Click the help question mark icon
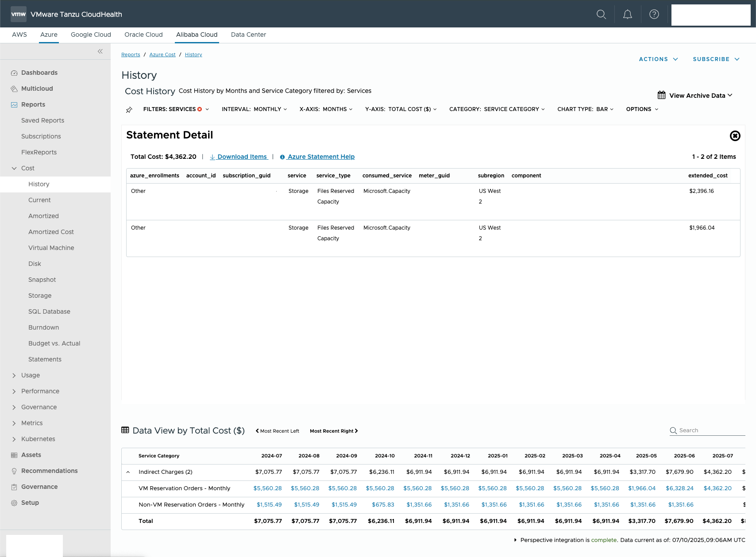The width and height of the screenshot is (756, 557). pos(654,14)
